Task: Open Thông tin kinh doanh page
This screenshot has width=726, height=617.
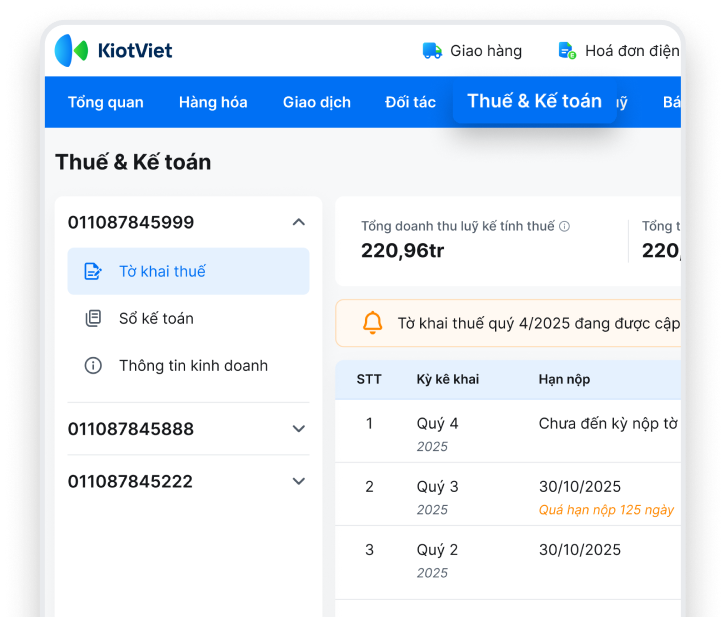Action: [193, 365]
